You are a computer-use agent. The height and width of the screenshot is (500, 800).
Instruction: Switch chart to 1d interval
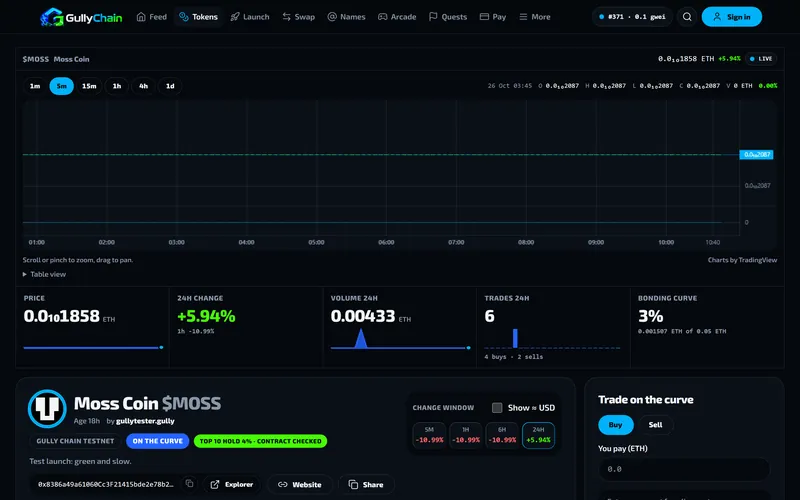pos(170,86)
